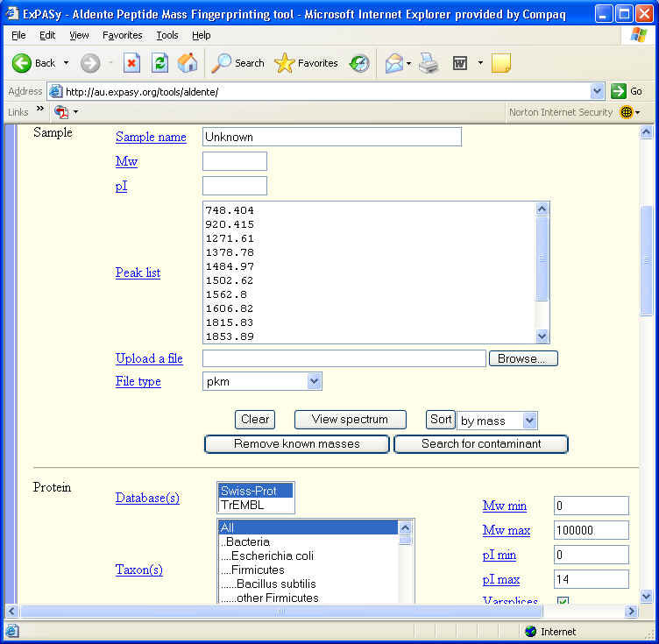Viewport: 659px width, 644px height.
Task: Click the Adobe PDF icon in Links bar
Action: (61, 112)
